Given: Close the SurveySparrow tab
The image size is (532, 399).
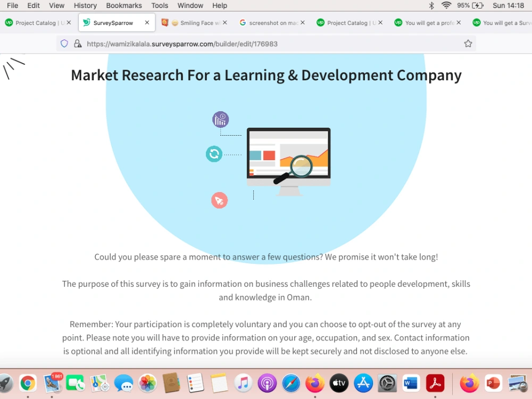Looking at the screenshot, I should 147,22.
